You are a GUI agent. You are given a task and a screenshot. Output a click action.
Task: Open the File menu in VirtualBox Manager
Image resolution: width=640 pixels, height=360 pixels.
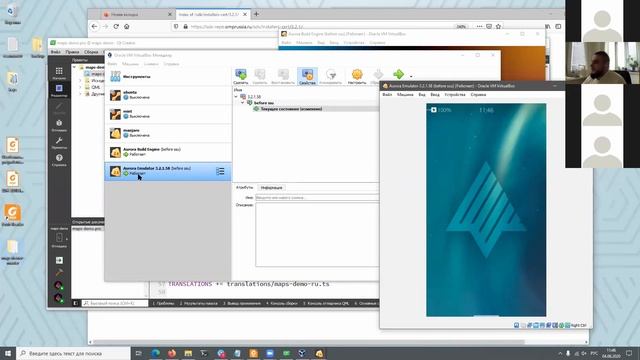pos(112,64)
